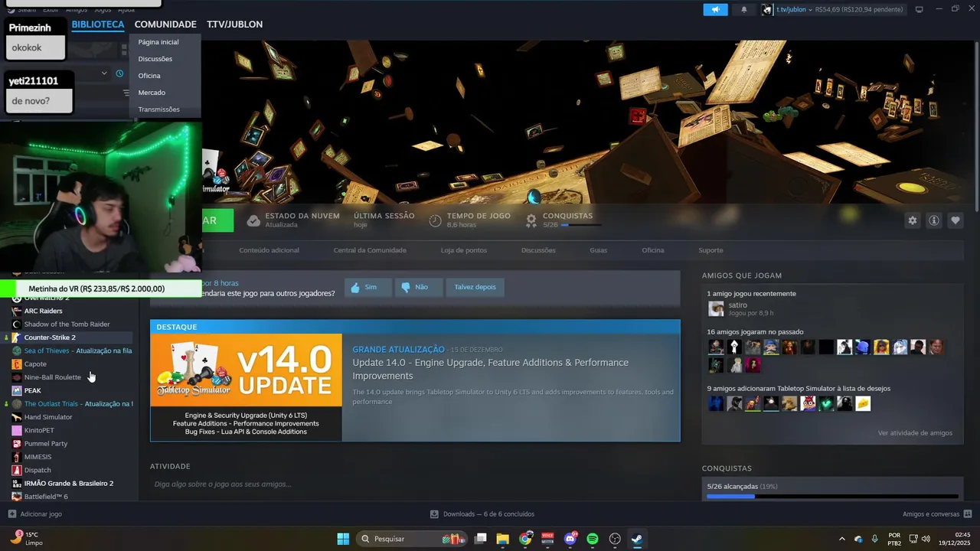Viewport: 980px width, 551px height.
Task: Open Chrome from the taskbar
Action: 525,539
